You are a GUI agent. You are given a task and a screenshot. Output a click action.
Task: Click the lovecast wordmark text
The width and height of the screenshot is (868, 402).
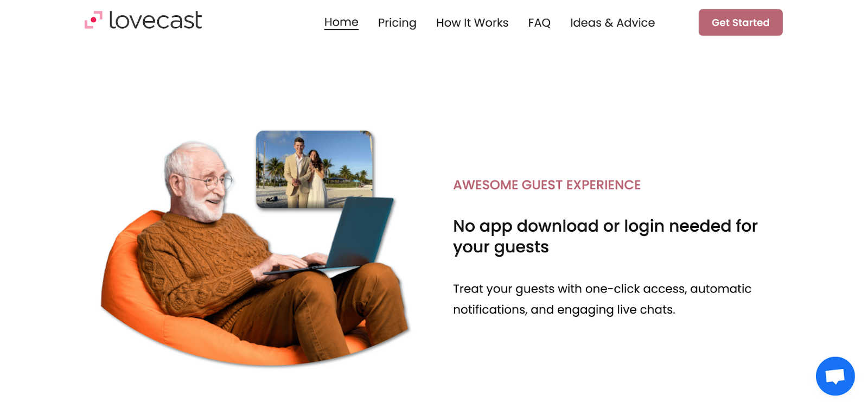[x=155, y=20]
